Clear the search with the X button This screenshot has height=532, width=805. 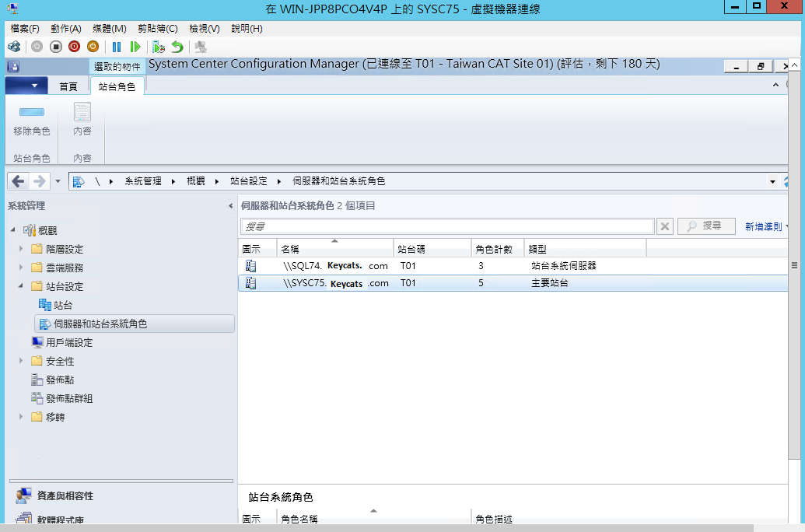click(x=665, y=226)
